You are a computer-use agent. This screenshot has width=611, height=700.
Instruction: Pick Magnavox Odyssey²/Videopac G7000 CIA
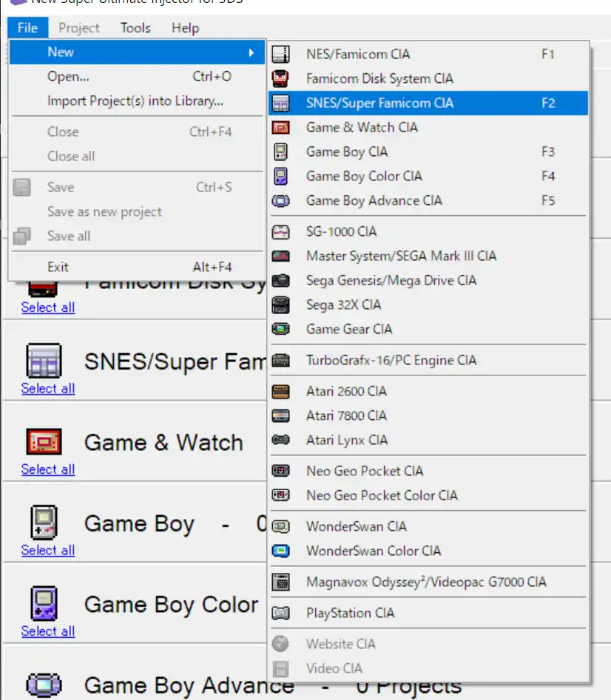(426, 582)
